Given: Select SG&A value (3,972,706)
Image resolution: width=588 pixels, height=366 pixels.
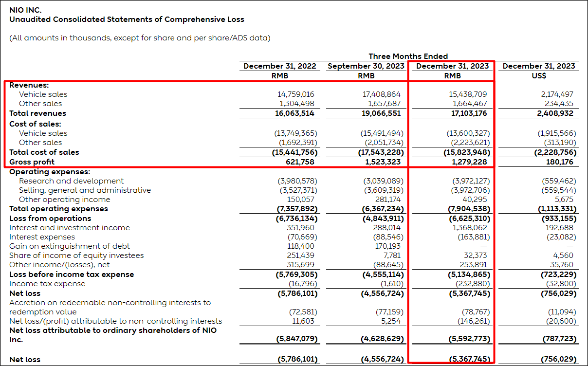Looking at the screenshot, I should tap(469, 190).
